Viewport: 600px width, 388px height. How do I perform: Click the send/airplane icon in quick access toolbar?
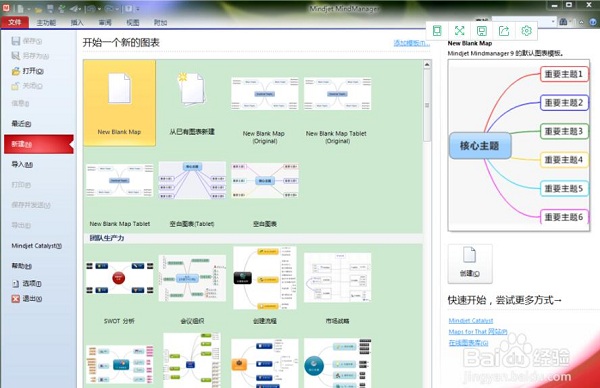click(x=75, y=8)
